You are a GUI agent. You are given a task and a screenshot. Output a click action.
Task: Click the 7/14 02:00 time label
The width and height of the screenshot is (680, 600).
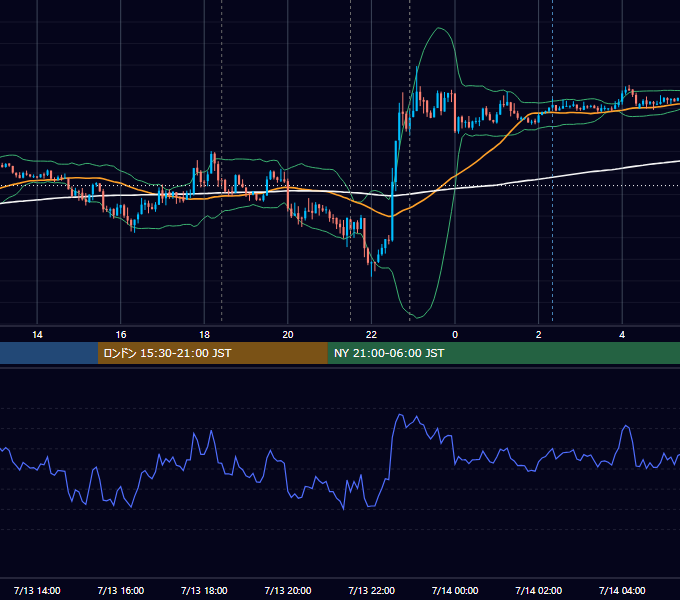coord(539,590)
